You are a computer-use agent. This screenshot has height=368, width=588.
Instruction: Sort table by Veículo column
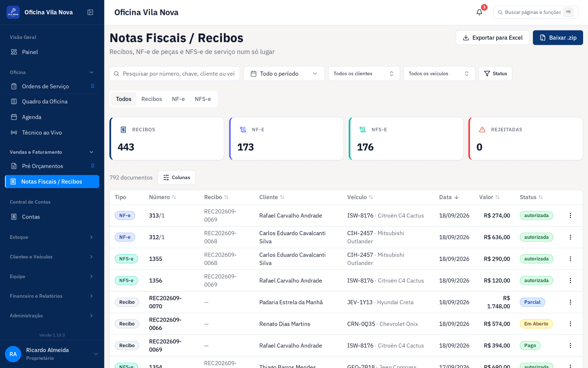(x=360, y=197)
